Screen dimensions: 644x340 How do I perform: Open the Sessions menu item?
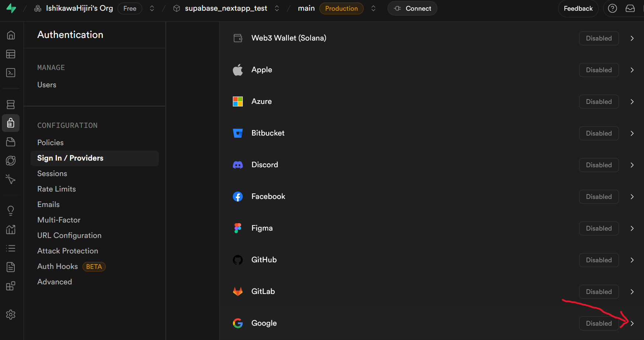pyautogui.click(x=52, y=173)
